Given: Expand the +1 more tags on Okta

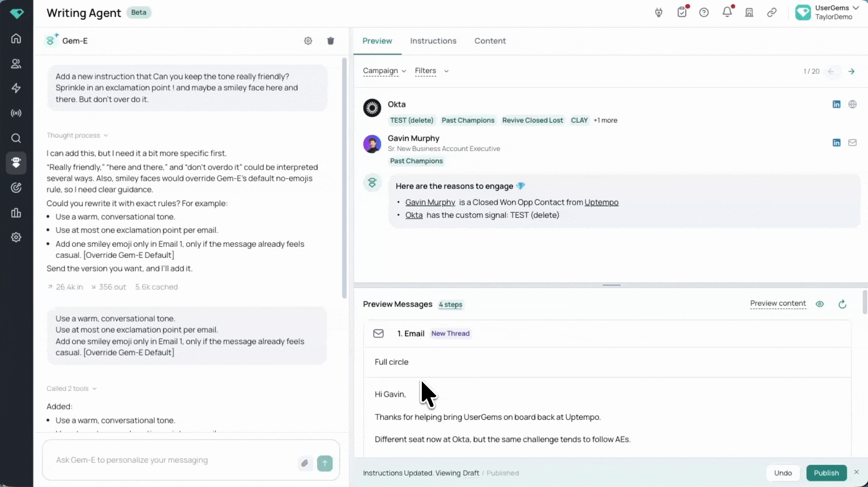Looking at the screenshot, I should pyautogui.click(x=605, y=120).
